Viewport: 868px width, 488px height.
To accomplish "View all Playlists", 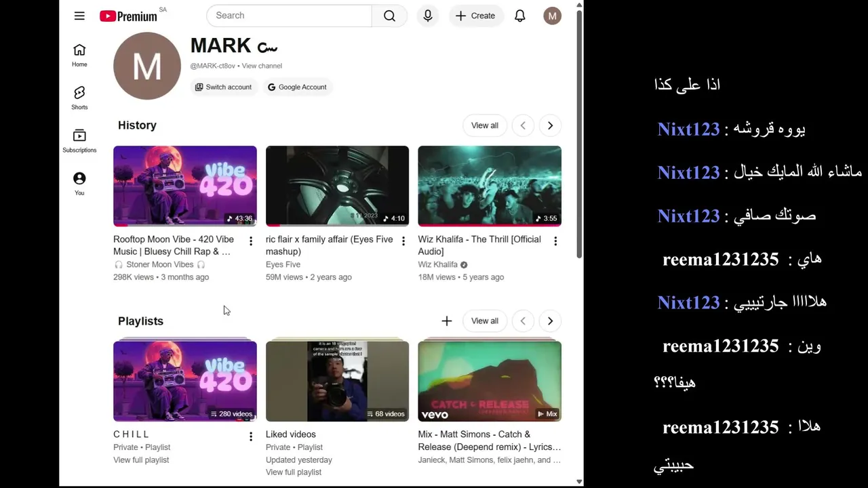I will 485,321.
